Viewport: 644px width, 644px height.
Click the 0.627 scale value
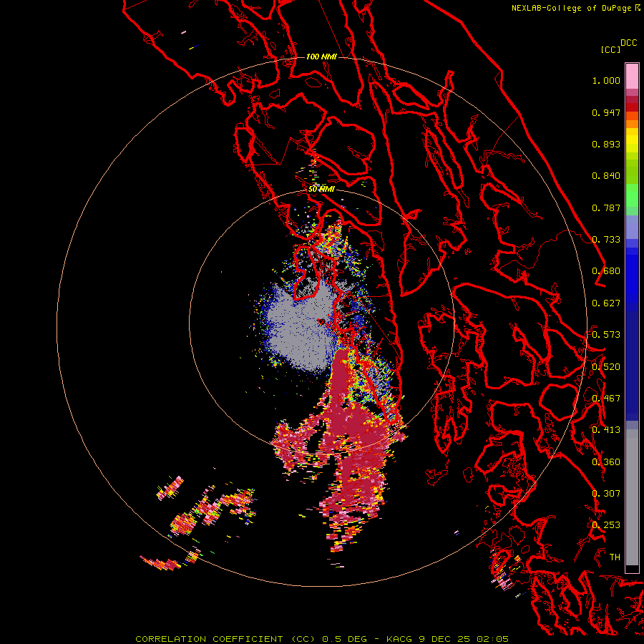[x=606, y=303]
